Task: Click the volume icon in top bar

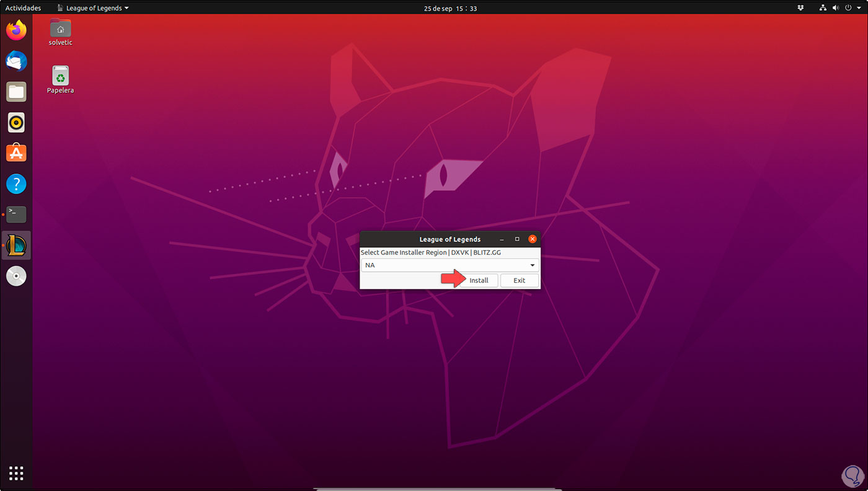Action: point(836,8)
